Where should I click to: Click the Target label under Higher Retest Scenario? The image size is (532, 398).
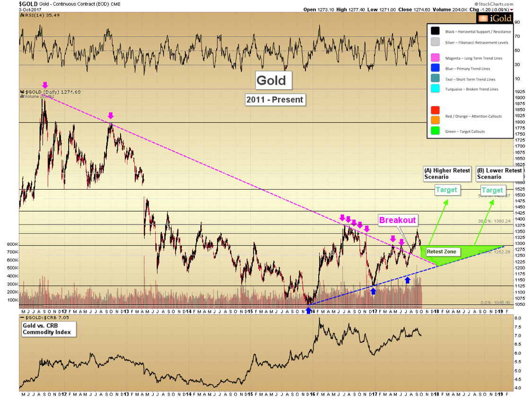(446, 190)
